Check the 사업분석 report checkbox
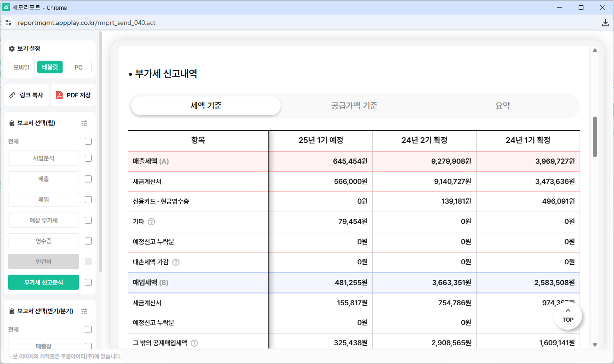Viewport: 614px width, 364px height. click(88, 158)
